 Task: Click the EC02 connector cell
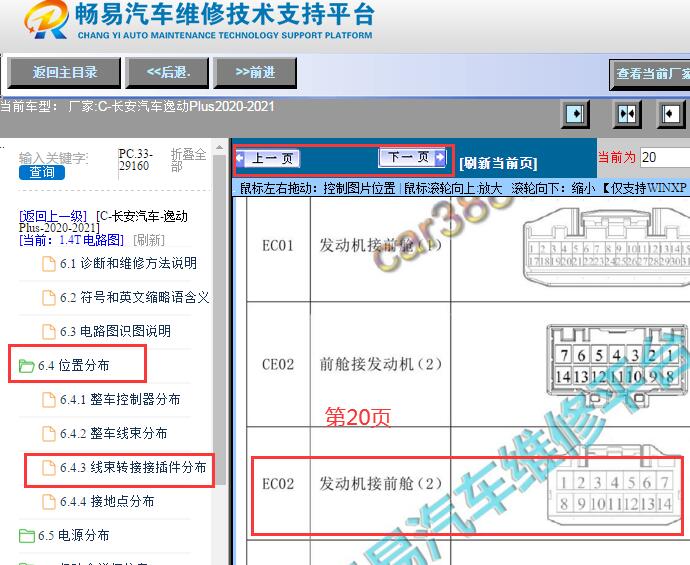tap(278, 484)
